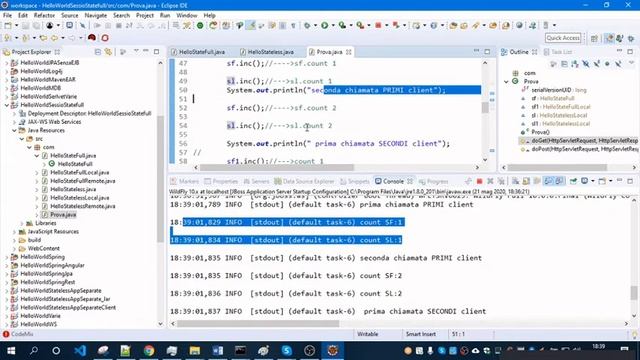640x360 pixels.
Task: Toggle Mark Occurrences highlighted toolbar button
Action: pos(251,25)
